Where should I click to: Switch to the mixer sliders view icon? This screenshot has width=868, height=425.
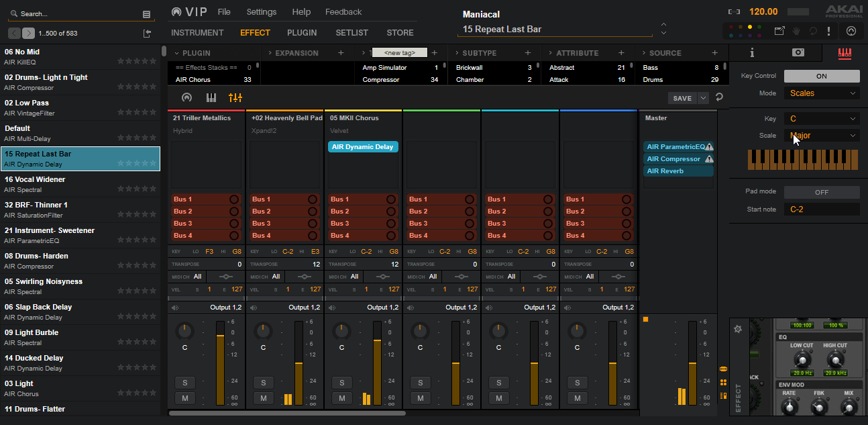click(235, 98)
